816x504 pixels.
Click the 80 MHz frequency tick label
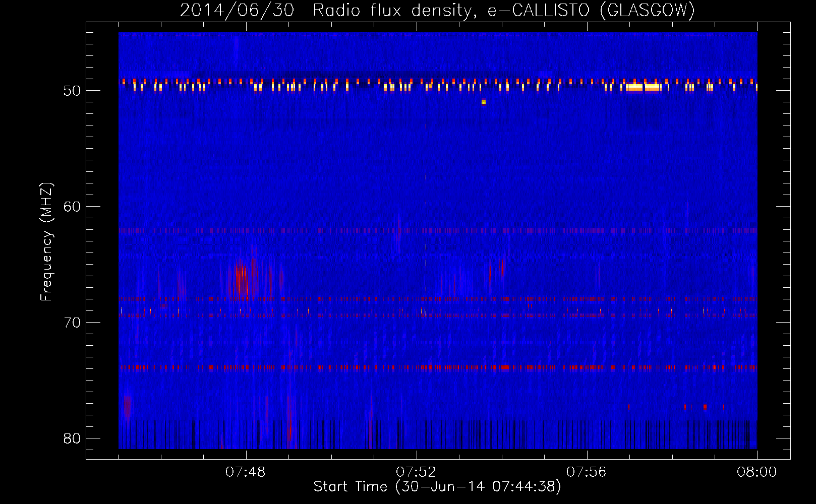coord(72,438)
